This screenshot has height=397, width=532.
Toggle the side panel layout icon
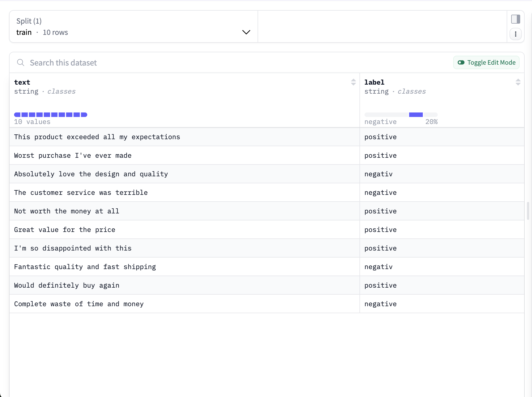516,19
